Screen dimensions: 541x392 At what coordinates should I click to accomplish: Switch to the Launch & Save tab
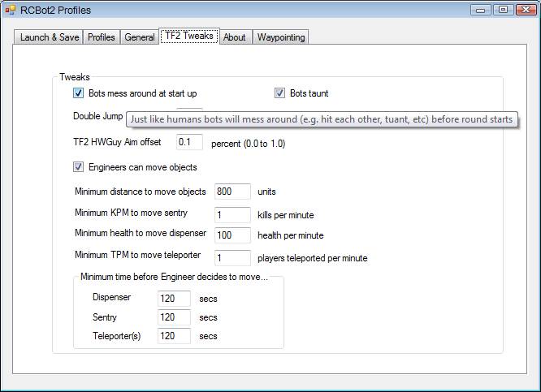[x=49, y=37]
